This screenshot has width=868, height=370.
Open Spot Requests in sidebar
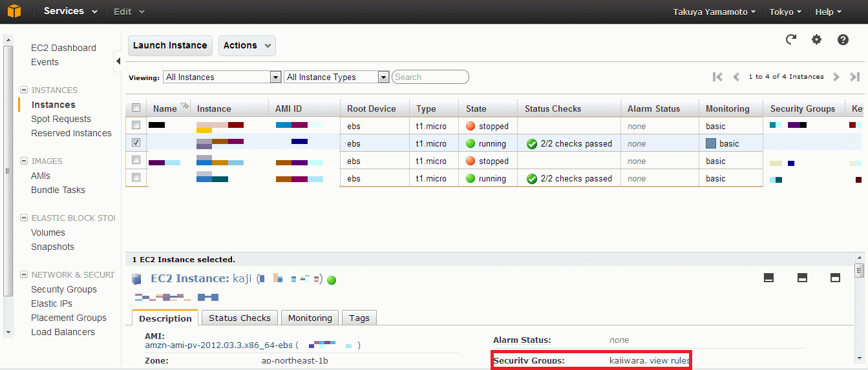(x=61, y=119)
